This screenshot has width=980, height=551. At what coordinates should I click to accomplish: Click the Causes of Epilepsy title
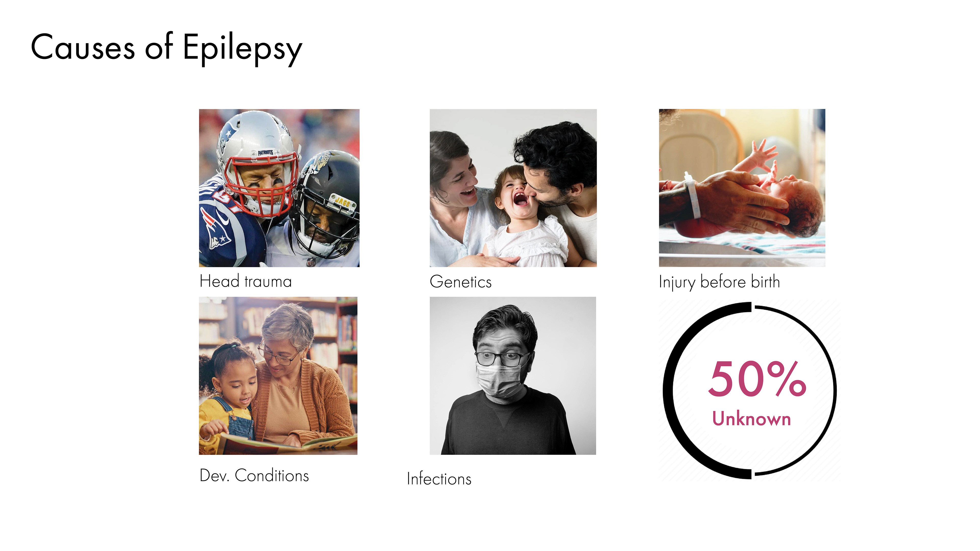coord(166,48)
